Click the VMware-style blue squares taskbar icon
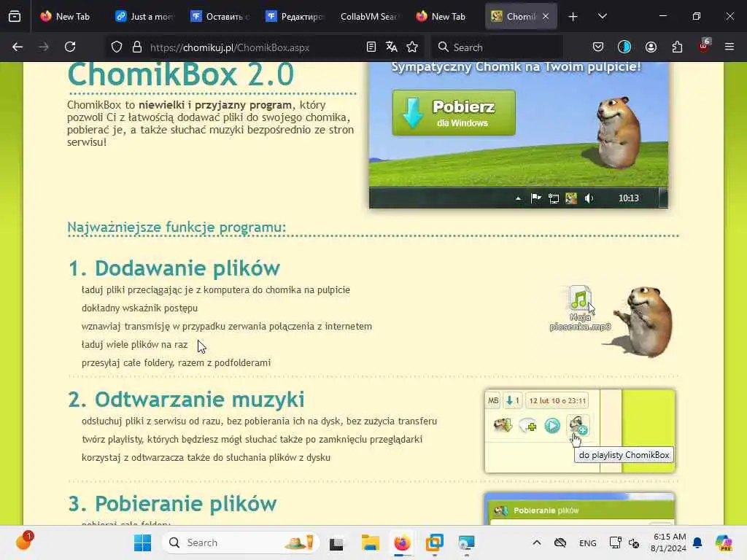This screenshot has width=747, height=560. click(434, 542)
